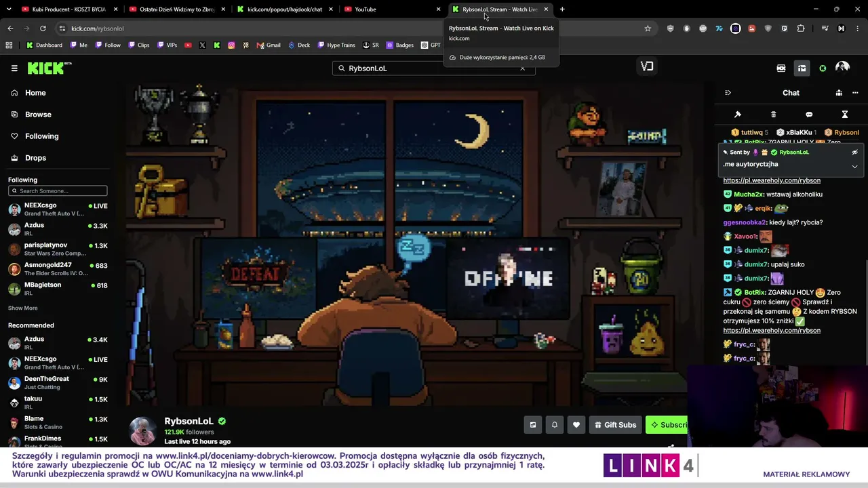This screenshot has width=868, height=488.
Task: Open the tab search dropdown arrow
Action: pos(9,9)
